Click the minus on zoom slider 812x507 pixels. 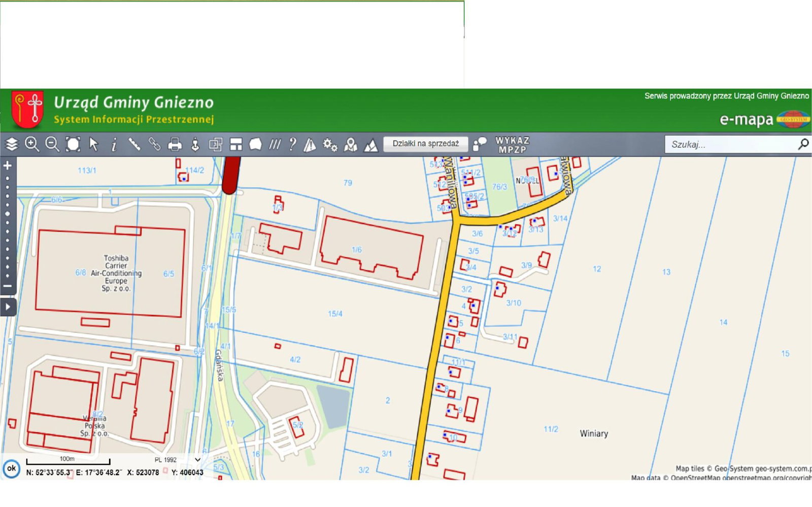tap(8, 286)
